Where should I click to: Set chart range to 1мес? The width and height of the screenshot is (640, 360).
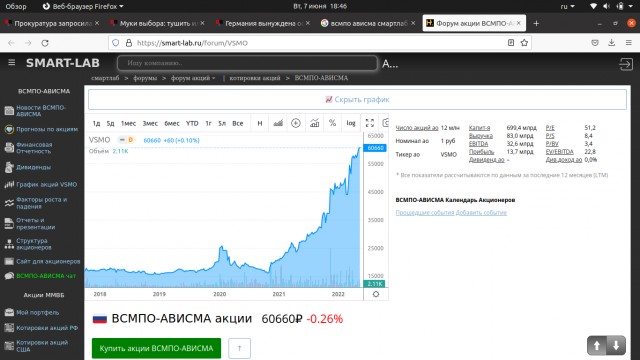tap(128, 123)
